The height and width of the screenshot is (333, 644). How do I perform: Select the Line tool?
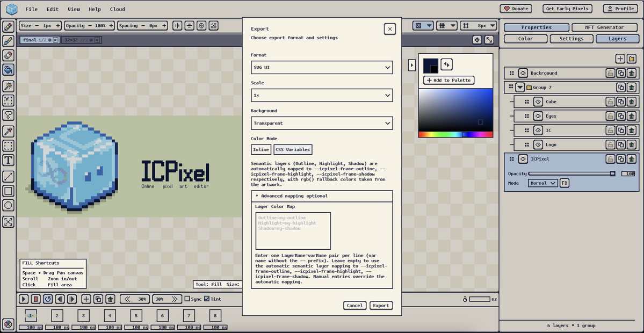pos(8,177)
